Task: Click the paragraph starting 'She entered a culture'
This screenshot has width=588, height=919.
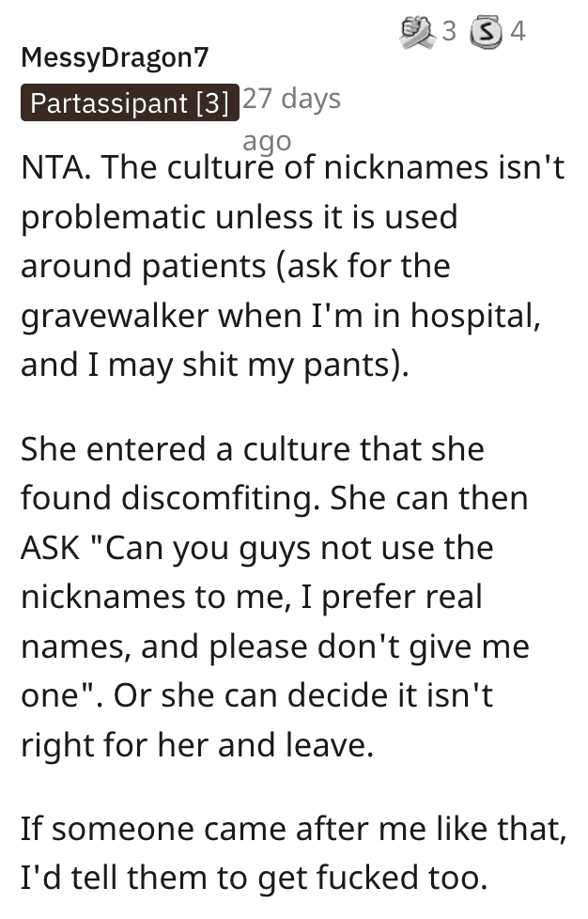Action: pyautogui.click(x=275, y=598)
